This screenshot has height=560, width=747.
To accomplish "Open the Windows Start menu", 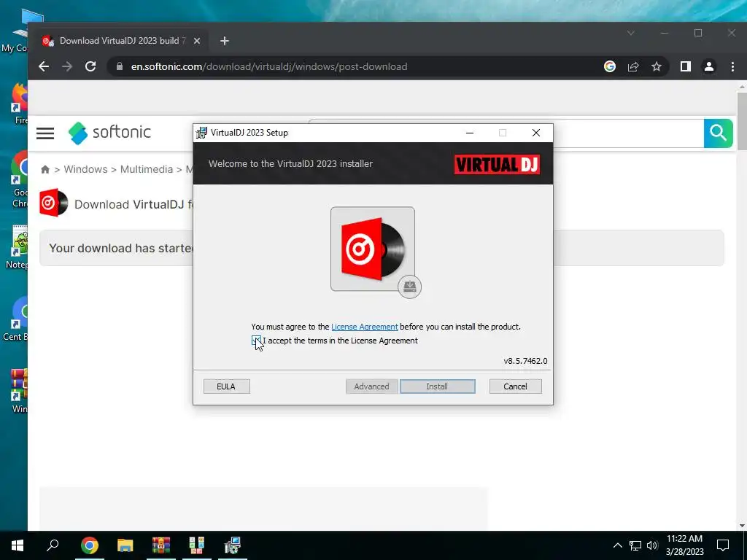I will 18,545.
